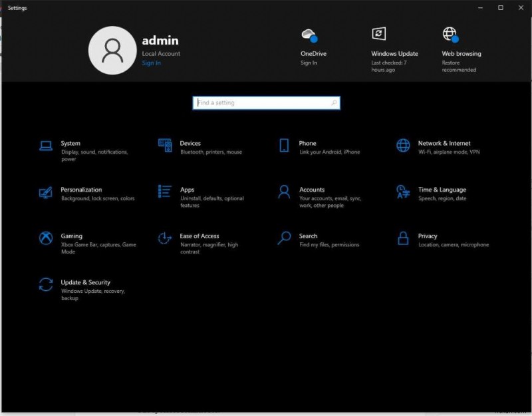Open Network & Internet settings

[x=444, y=143]
